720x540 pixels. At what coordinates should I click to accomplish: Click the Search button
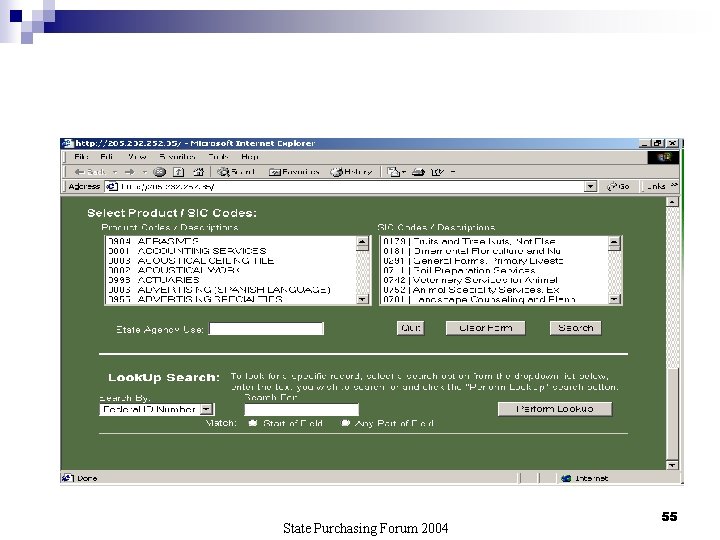[x=575, y=328]
